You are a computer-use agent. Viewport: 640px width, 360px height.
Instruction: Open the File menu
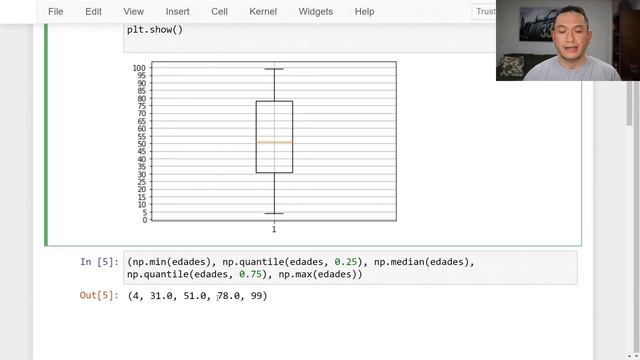point(56,12)
